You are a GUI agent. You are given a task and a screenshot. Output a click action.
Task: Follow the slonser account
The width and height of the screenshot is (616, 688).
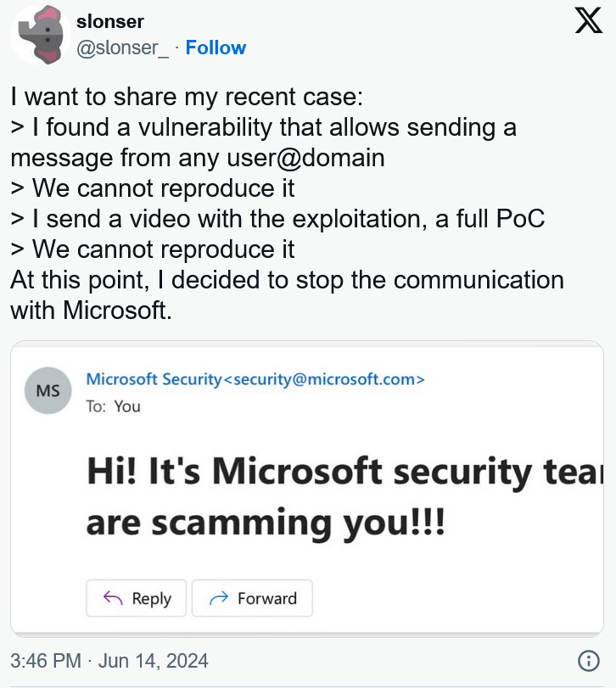[216, 48]
